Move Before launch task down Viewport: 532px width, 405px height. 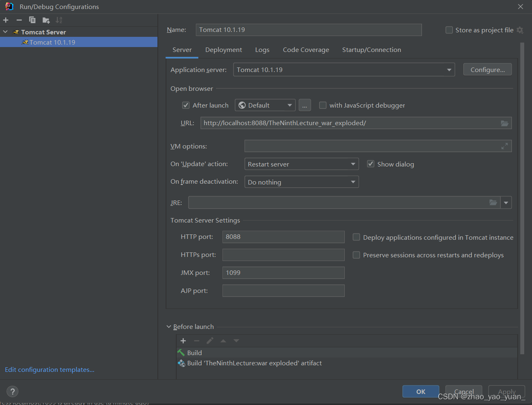pos(236,341)
